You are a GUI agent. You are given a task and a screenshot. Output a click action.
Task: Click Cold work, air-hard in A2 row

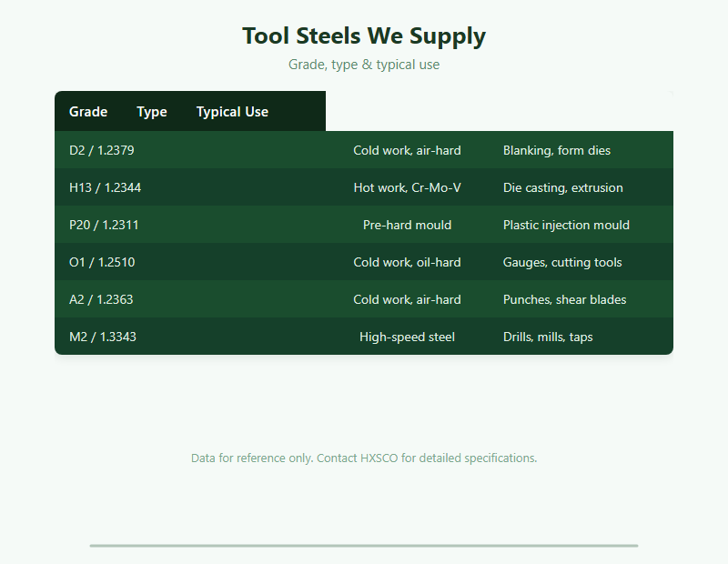[407, 299]
